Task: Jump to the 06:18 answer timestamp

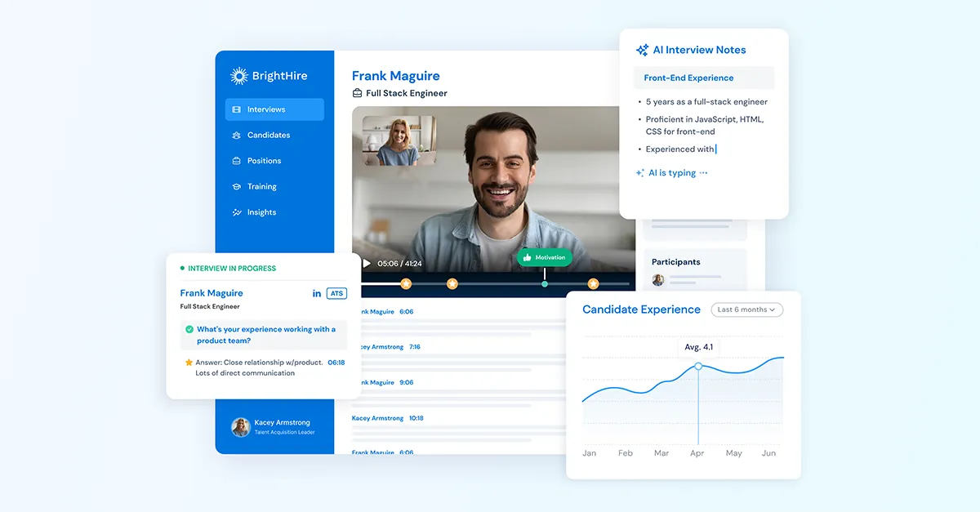Action: tap(336, 362)
